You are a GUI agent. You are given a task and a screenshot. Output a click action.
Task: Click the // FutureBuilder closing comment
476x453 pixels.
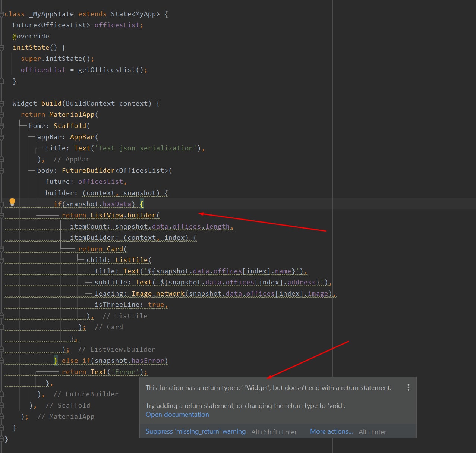coord(86,394)
